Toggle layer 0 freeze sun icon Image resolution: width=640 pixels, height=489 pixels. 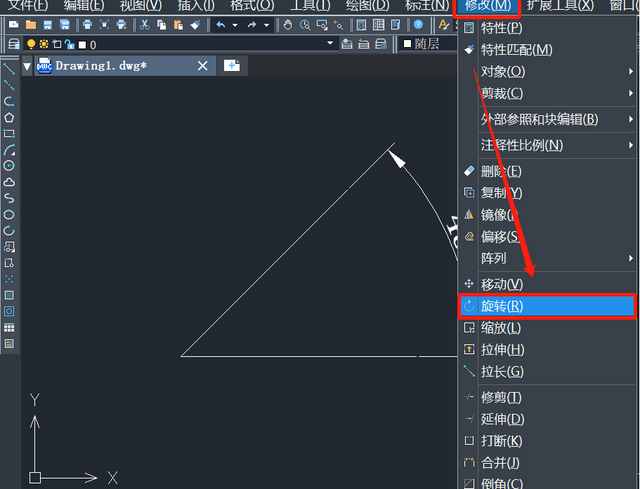click(44, 44)
